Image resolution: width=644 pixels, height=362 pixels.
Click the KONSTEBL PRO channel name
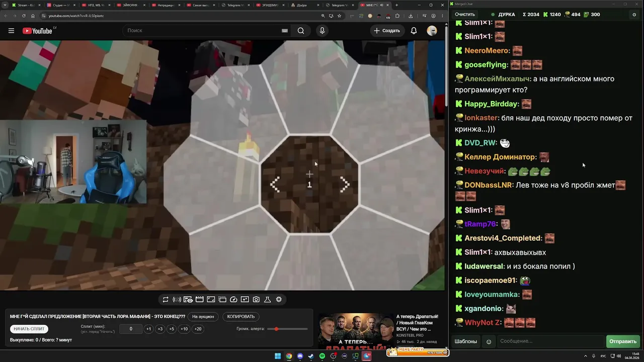[x=410, y=335]
